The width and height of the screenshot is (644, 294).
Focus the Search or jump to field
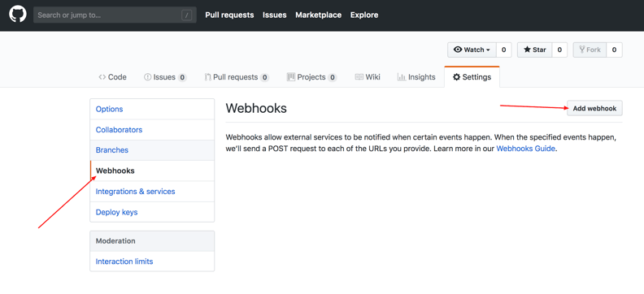point(115,15)
